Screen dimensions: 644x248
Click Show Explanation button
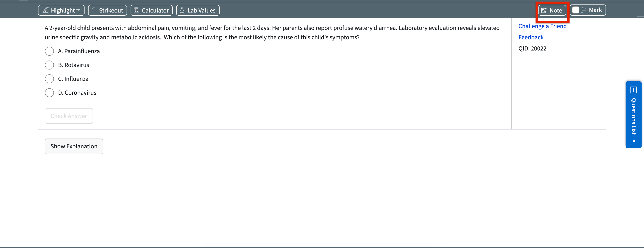(74, 146)
